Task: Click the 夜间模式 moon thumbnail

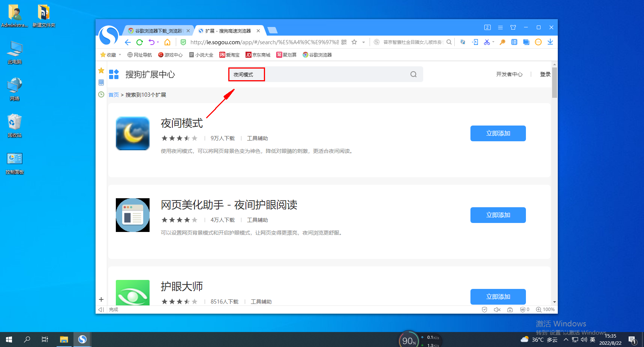Action: (x=133, y=133)
